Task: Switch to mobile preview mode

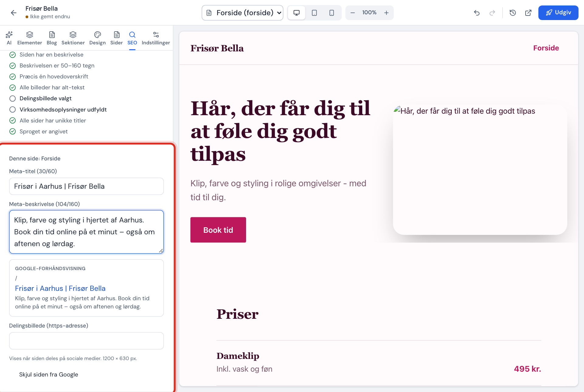Action: point(332,13)
